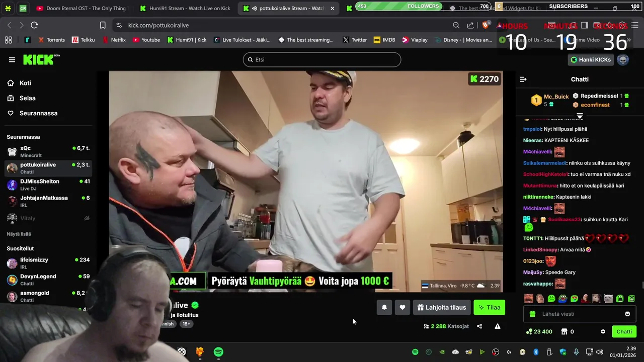Image resolution: width=644 pixels, height=362 pixels.
Task: Click the zoom magnifier in address bar
Action: [x=456, y=25]
